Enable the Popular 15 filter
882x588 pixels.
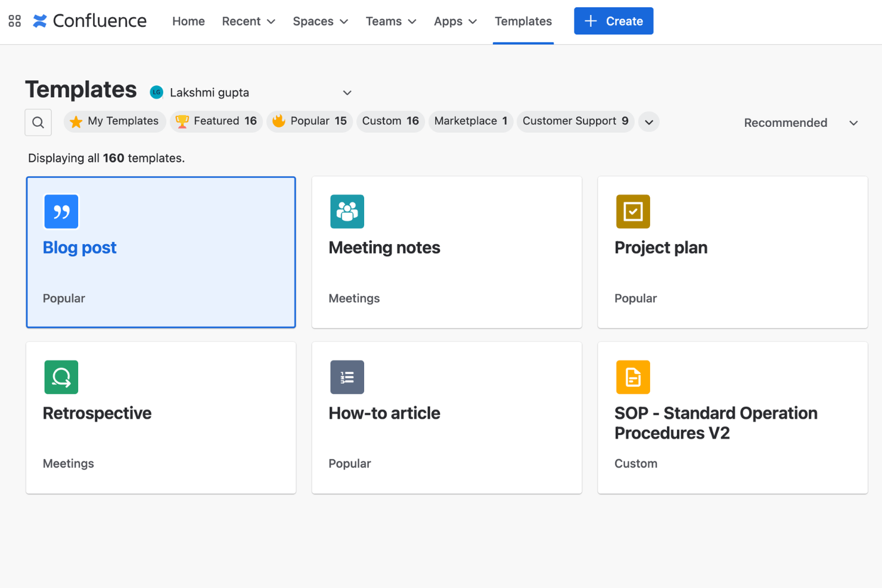[x=309, y=121]
